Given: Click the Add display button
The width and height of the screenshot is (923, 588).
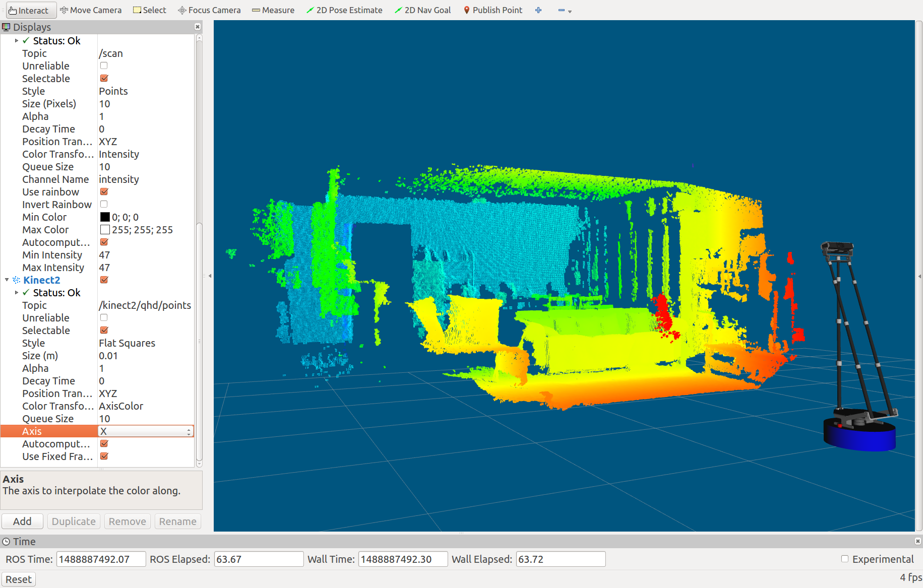Looking at the screenshot, I should point(22,521).
